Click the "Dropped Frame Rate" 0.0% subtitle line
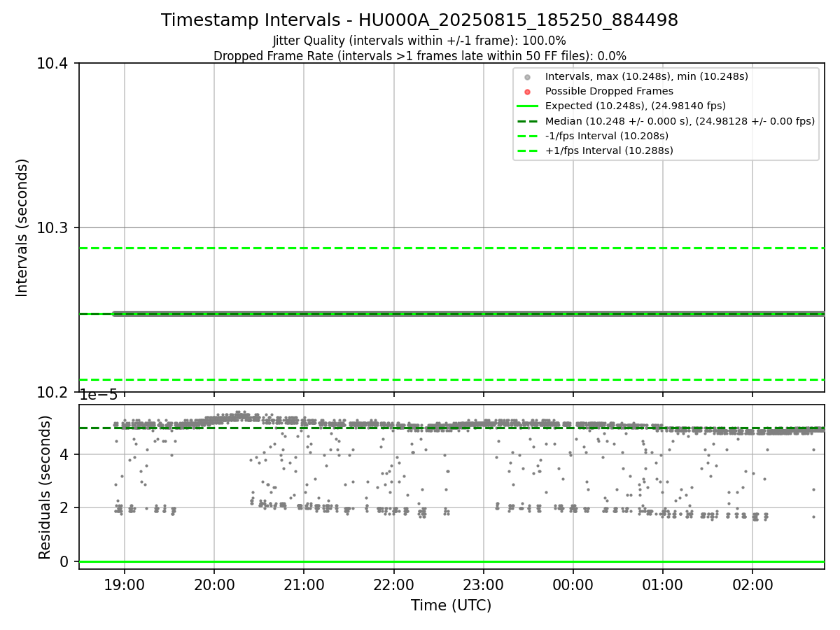Viewport: 840px width, 630px height. (419, 56)
